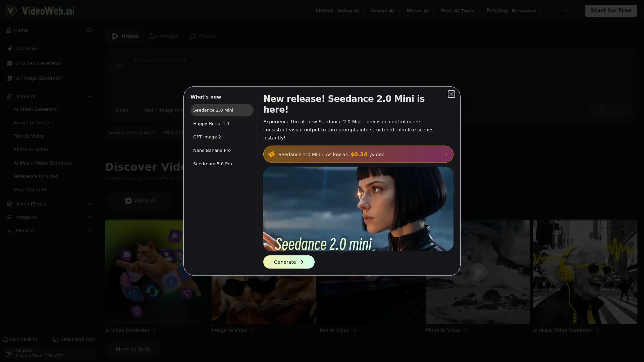Screen dimensions: 644x362
Task: Click the coupon icon in the Seedance price banner
Action: click(271, 154)
